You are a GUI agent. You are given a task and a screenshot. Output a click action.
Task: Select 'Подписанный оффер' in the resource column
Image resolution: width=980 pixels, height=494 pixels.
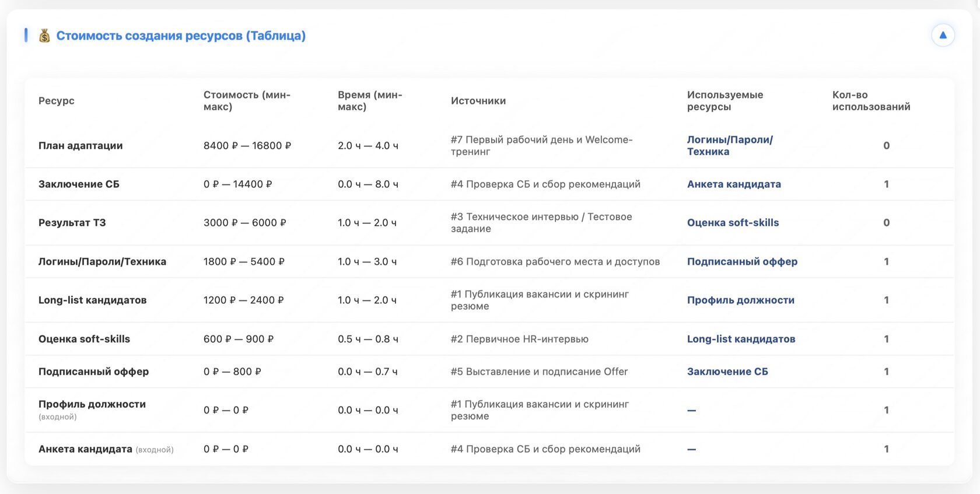tap(93, 372)
